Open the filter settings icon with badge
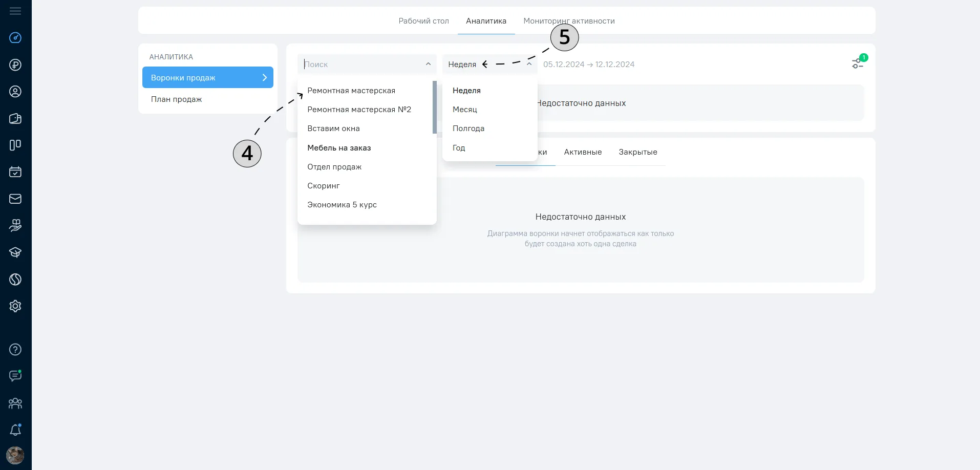Viewport: 980px width, 470px height. 859,62
